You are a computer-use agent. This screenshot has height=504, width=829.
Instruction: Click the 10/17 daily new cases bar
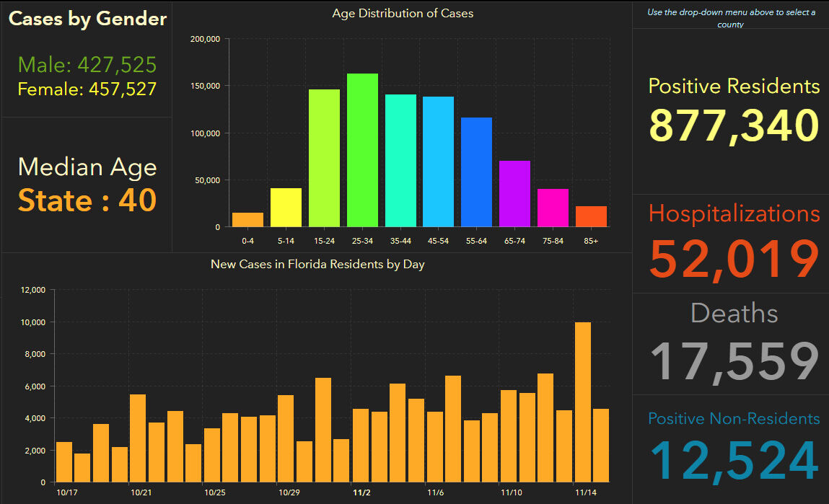(64, 462)
